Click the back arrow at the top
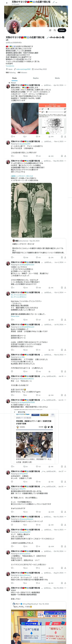The width and height of the screenshot is (72, 644). coord(7,3)
